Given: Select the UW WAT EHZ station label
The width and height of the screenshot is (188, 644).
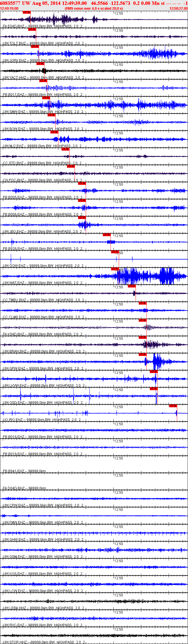Looking at the screenshot, I should [43, 283].
